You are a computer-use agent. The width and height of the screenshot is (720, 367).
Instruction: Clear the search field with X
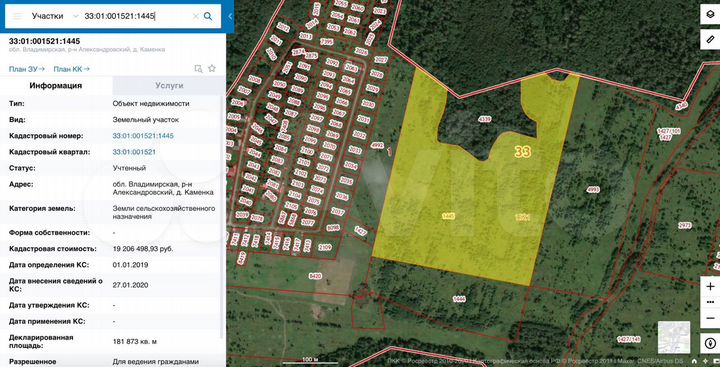coord(196,16)
